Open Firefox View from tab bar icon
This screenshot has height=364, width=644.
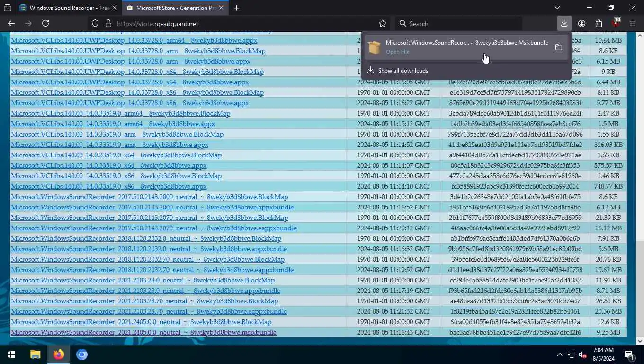[x=8, y=8]
